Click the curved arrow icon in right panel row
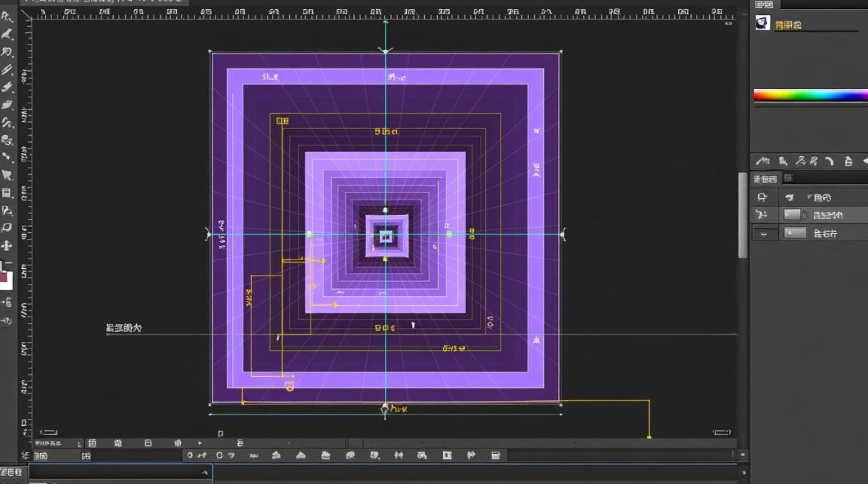 click(x=830, y=161)
